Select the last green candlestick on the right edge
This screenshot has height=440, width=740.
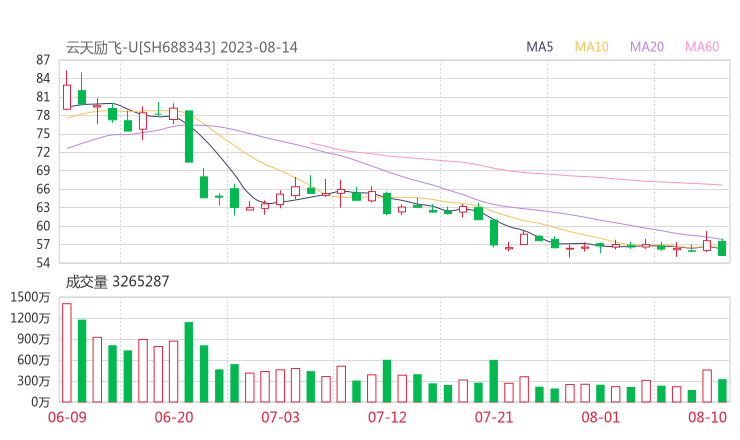pos(722,248)
